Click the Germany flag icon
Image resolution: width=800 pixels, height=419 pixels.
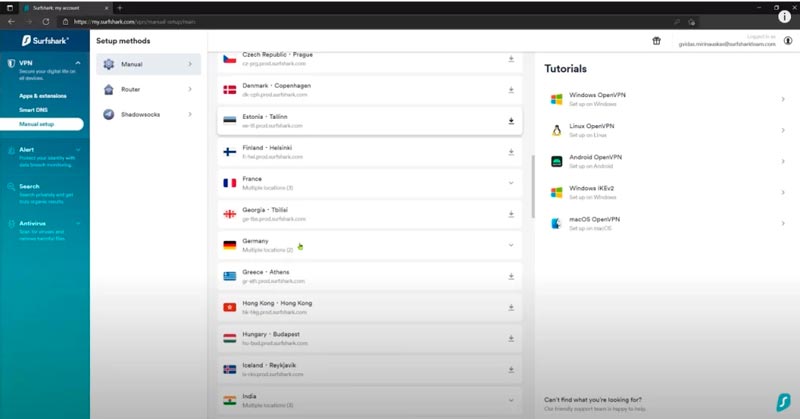[230, 245]
